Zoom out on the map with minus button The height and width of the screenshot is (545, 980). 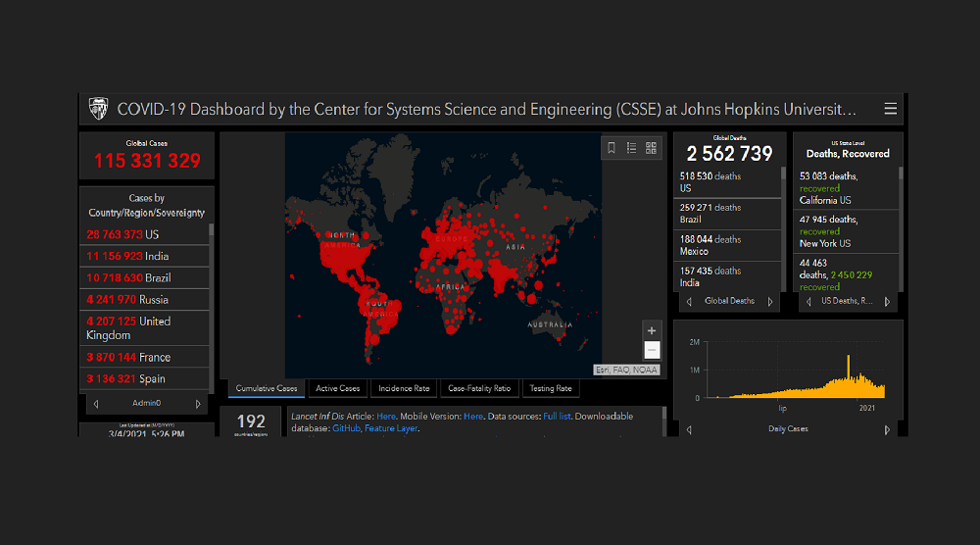click(652, 350)
